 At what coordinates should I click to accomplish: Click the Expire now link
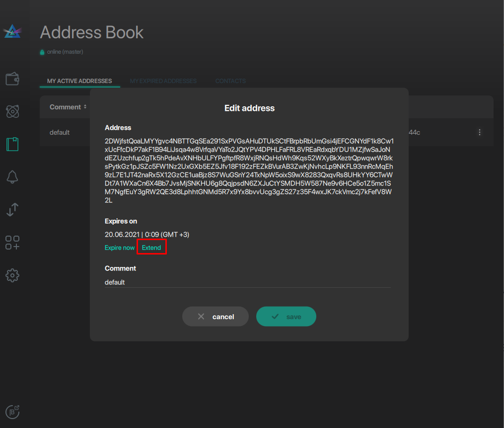tap(119, 247)
